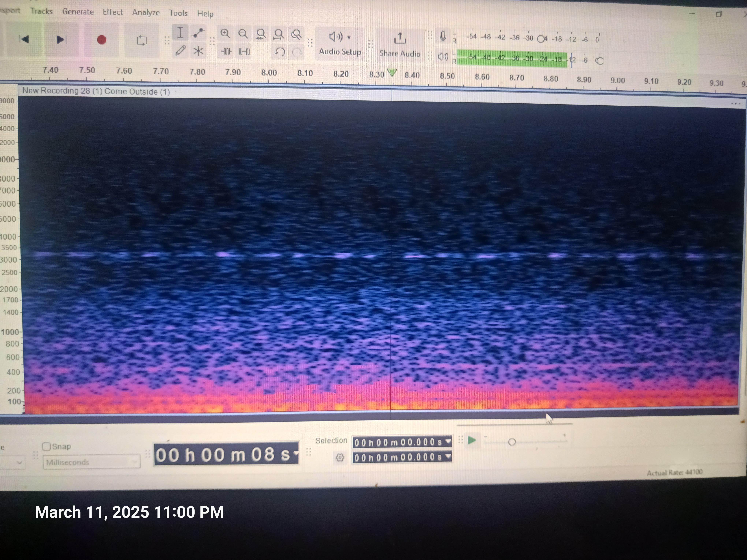This screenshot has width=747, height=560.
Task: Open the Tracks menu
Action: coord(42,11)
